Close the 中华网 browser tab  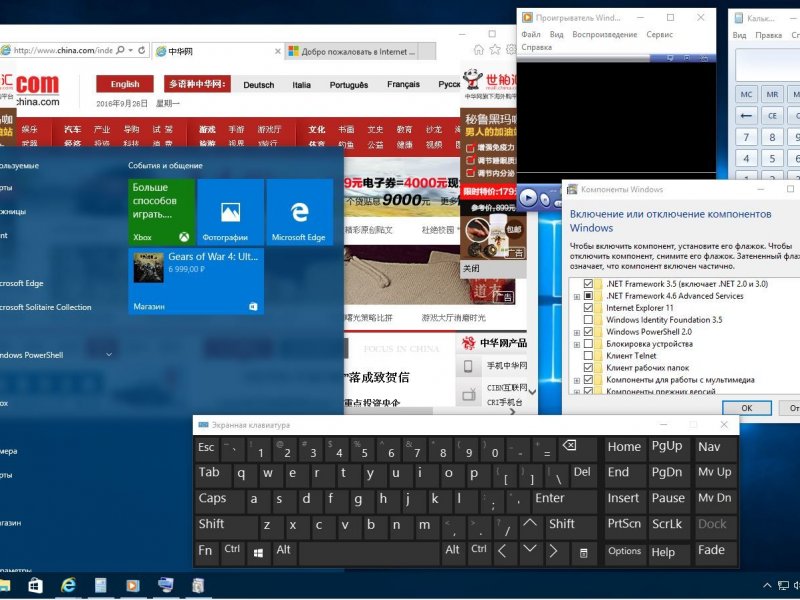tap(278, 51)
